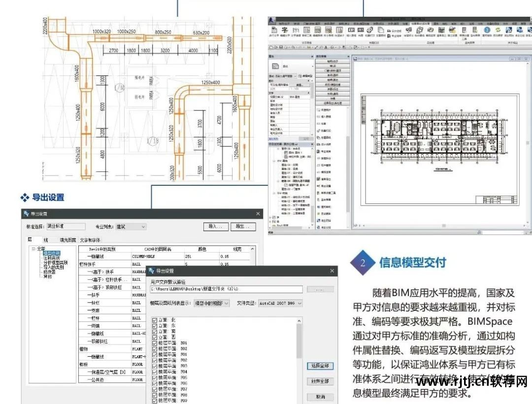Toggle the 楼层平面: F04 checkbox
The height and width of the screenshot is (404, 532).
pos(155,372)
